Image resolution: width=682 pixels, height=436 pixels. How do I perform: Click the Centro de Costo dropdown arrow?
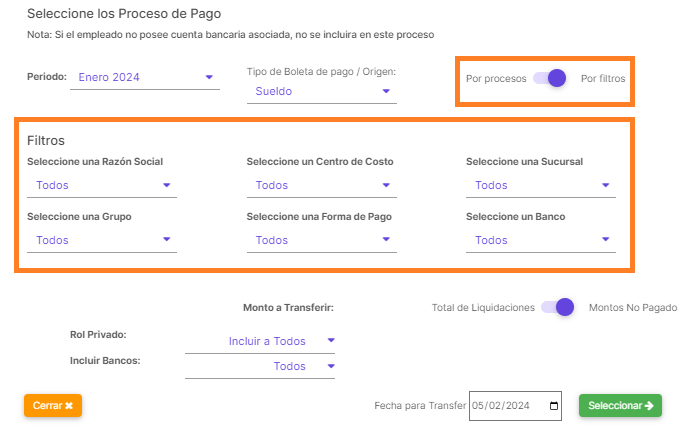tap(387, 185)
